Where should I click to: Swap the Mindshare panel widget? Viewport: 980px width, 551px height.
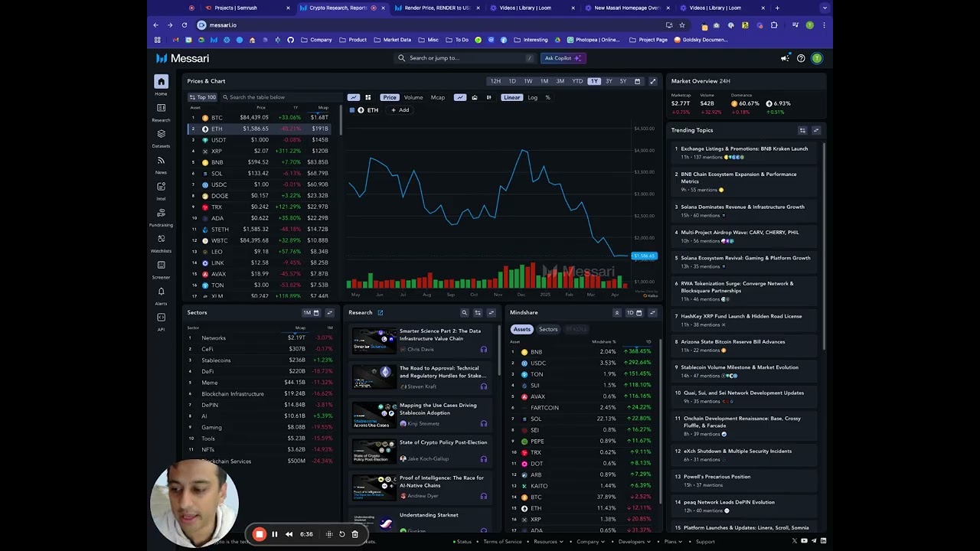pyautogui.click(x=653, y=313)
